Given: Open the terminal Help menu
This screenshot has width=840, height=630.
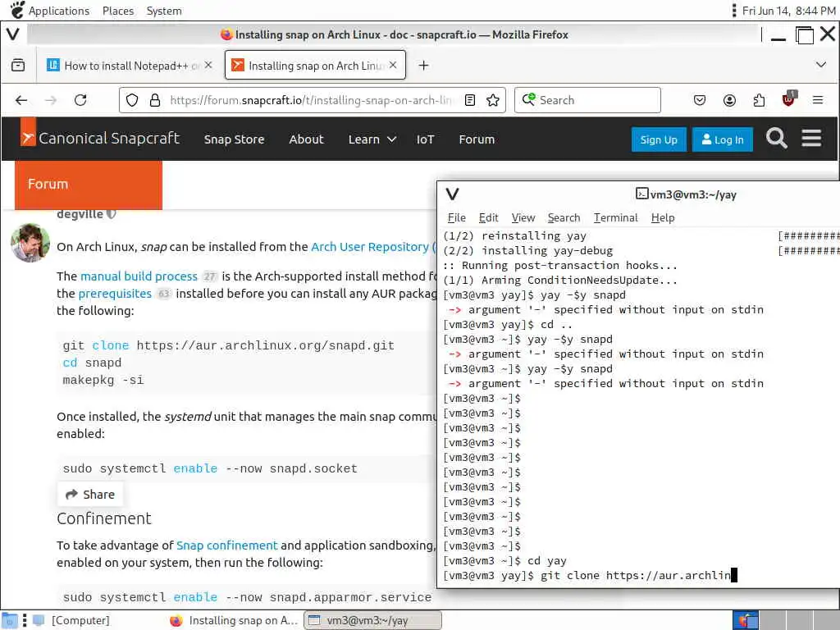Looking at the screenshot, I should click(663, 217).
